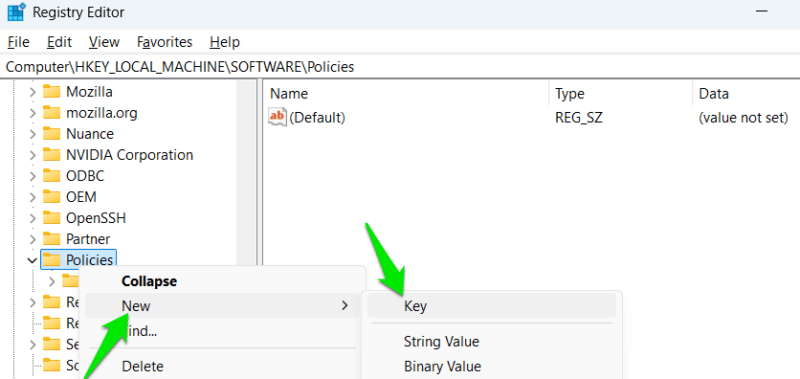The image size is (800, 379).
Task: Collapse the Policies key chevron
Action: coord(32,260)
